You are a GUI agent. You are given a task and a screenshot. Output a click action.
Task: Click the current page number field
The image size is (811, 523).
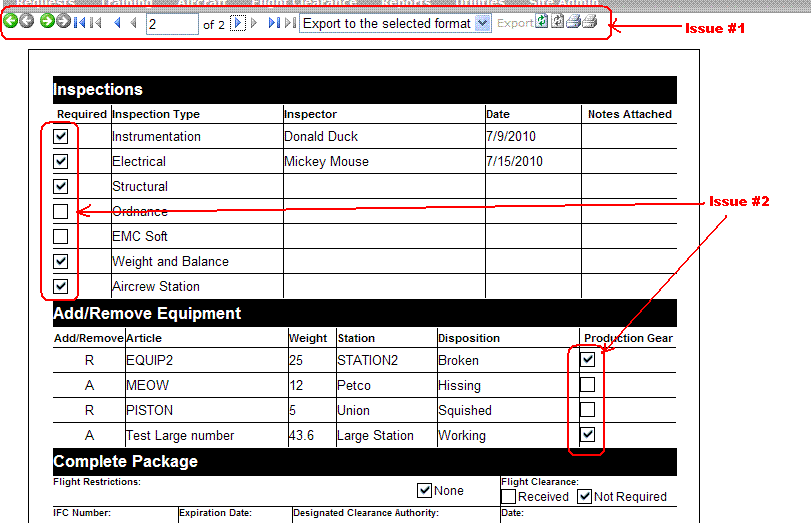[172, 24]
